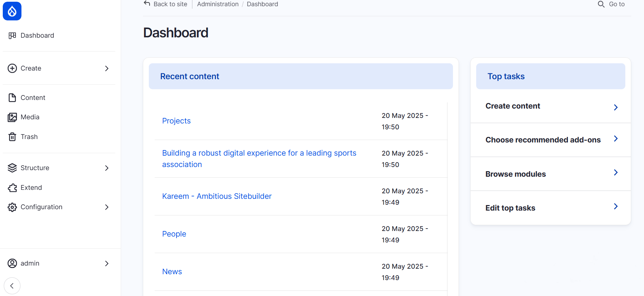644x296 pixels.
Task: Click the Recent content panel heading
Action: (x=190, y=76)
